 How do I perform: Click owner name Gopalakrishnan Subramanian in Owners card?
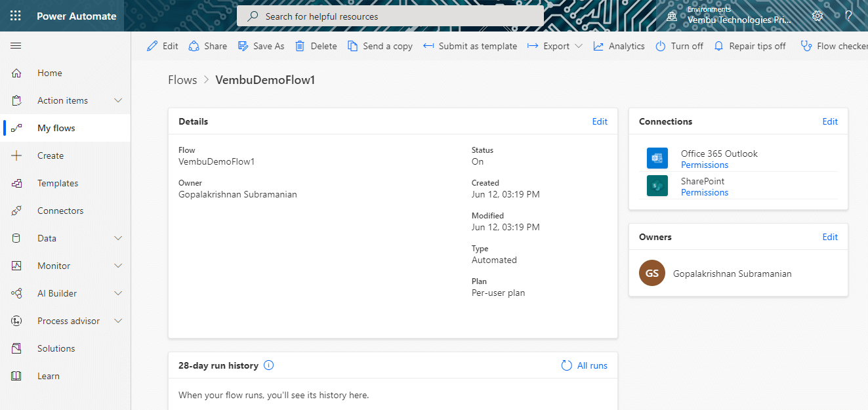tap(732, 274)
